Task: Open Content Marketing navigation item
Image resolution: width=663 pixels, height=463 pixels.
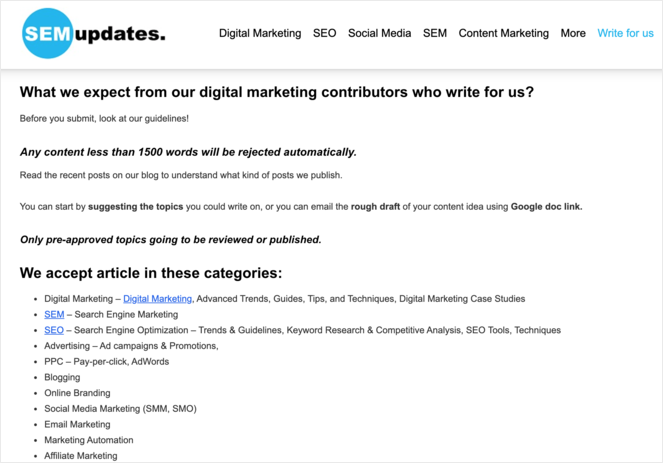Action: (x=503, y=33)
